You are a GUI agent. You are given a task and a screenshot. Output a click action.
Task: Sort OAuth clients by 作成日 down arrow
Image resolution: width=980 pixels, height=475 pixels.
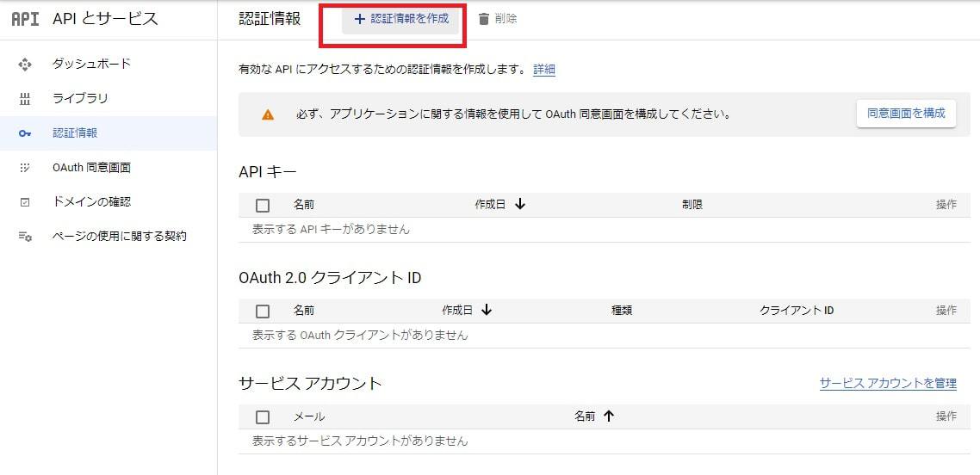coord(487,311)
